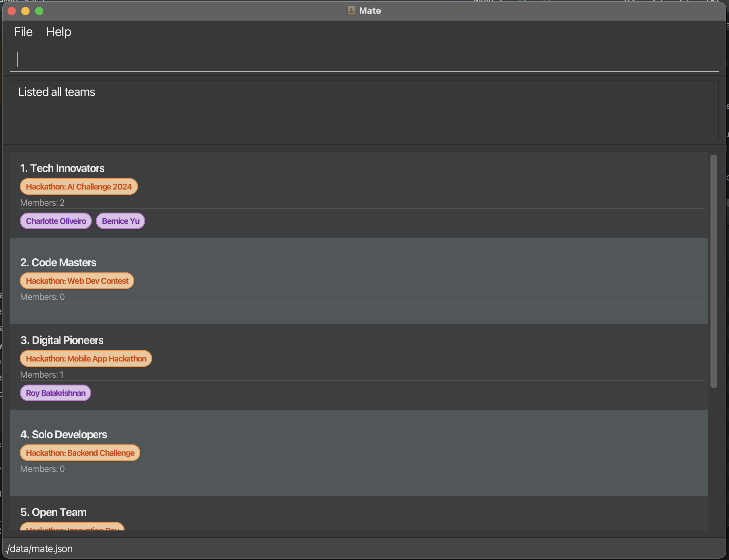Click the team list vertical scrollbar
This screenshot has width=729, height=560.
[x=714, y=271]
